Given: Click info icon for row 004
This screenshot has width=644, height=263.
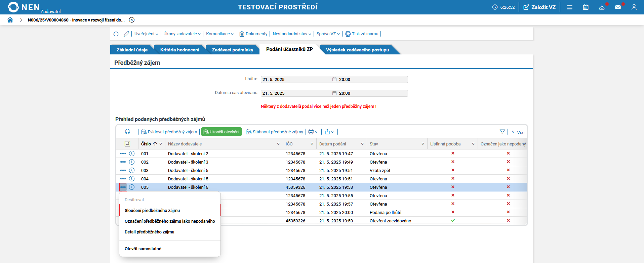Looking at the screenshot, I should pos(132,179).
